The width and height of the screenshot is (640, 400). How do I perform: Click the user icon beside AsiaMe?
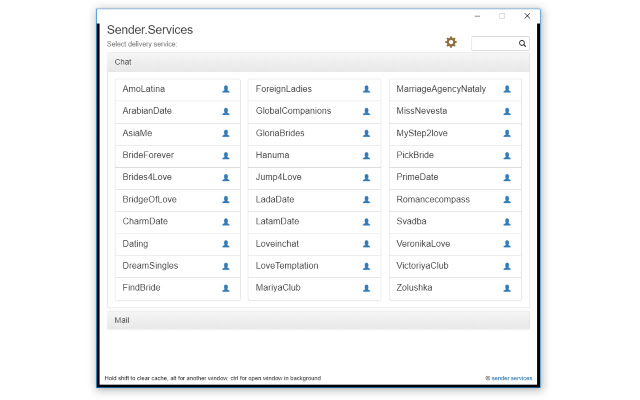226,133
